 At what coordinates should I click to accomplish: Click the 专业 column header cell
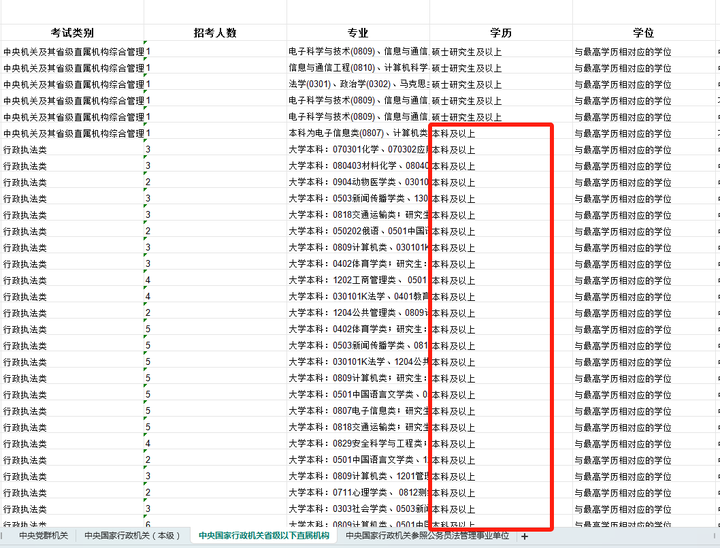pos(358,33)
